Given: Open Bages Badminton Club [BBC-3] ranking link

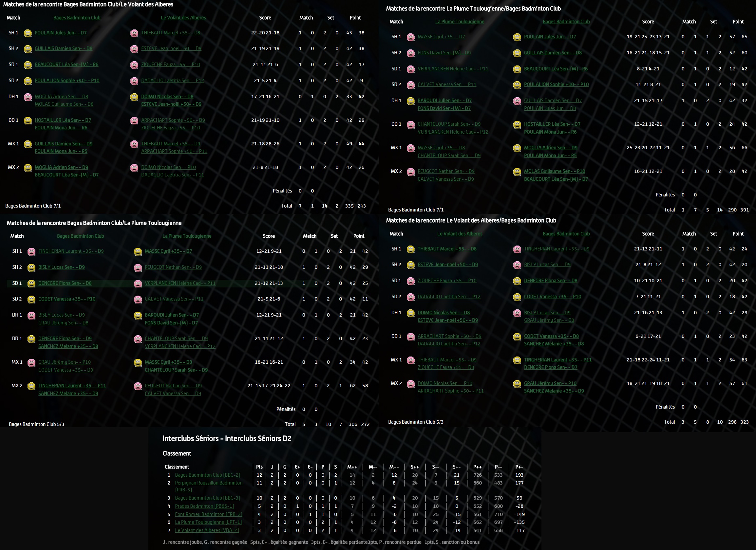Looking at the screenshot, I should pos(207,498).
